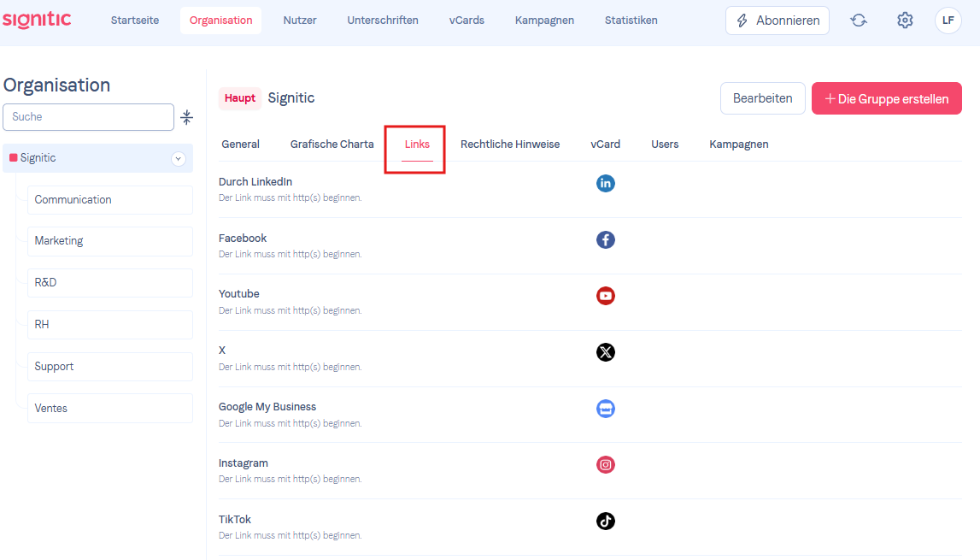The height and width of the screenshot is (560, 980).
Task: Open the LF user avatar menu
Action: tap(948, 21)
